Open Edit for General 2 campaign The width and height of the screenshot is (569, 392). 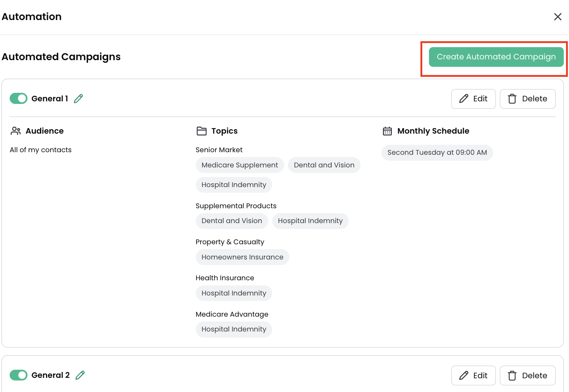coord(473,375)
